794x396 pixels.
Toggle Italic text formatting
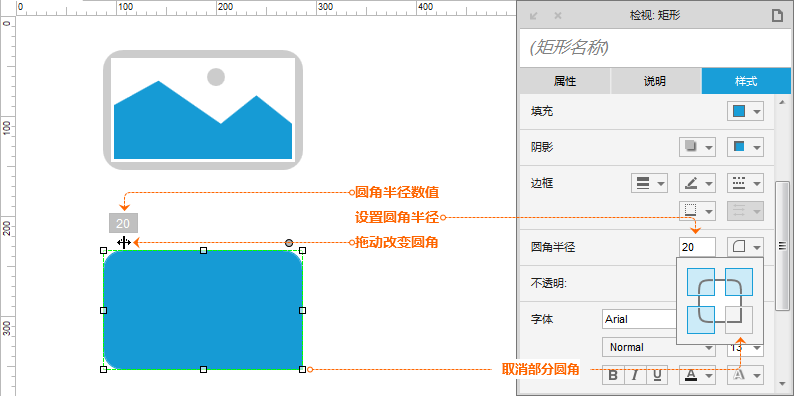tap(635, 375)
